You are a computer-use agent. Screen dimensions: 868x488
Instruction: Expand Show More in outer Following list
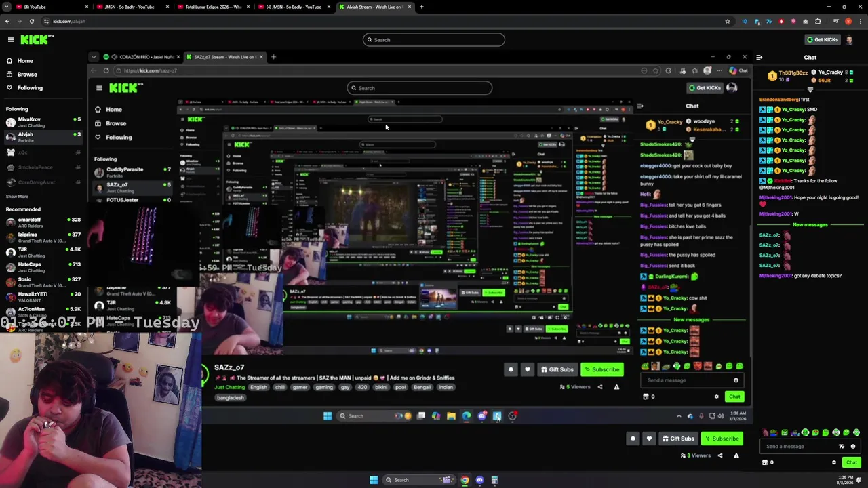(x=17, y=197)
